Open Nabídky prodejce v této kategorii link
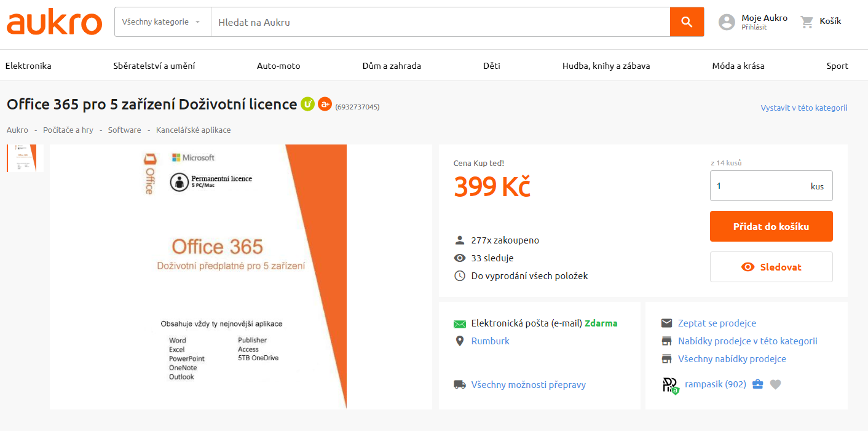Image resolution: width=868 pixels, height=431 pixels. pyautogui.click(x=748, y=341)
